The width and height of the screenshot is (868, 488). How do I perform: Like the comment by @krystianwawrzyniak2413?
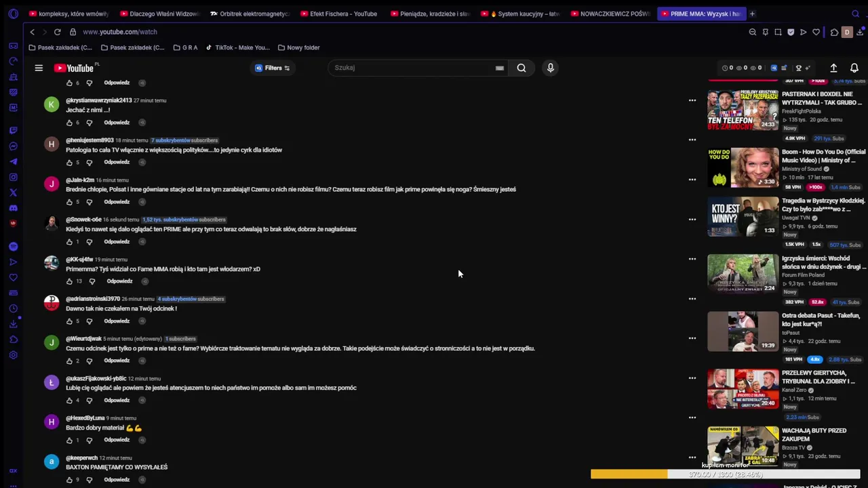point(69,123)
